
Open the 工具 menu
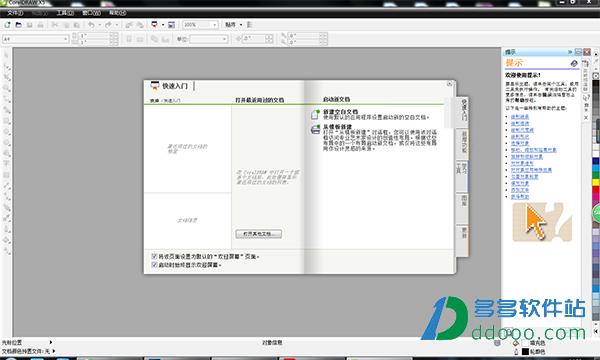click(65, 13)
